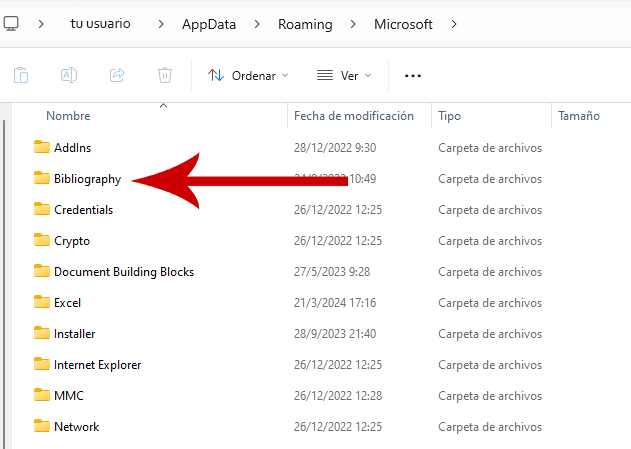Go to Roaming in the breadcrumb
The height and width of the screenshot is (449, 631).
click(x=305, y=24)
